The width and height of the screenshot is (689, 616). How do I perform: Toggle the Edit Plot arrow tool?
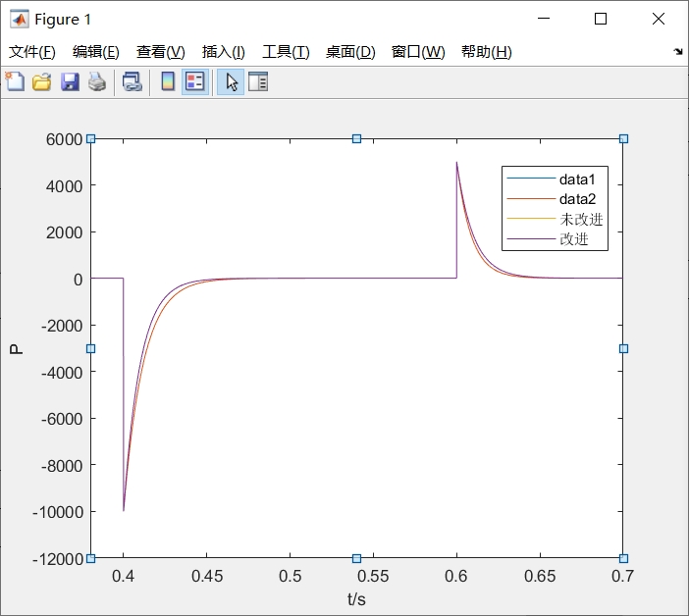(x=231, y=81)
